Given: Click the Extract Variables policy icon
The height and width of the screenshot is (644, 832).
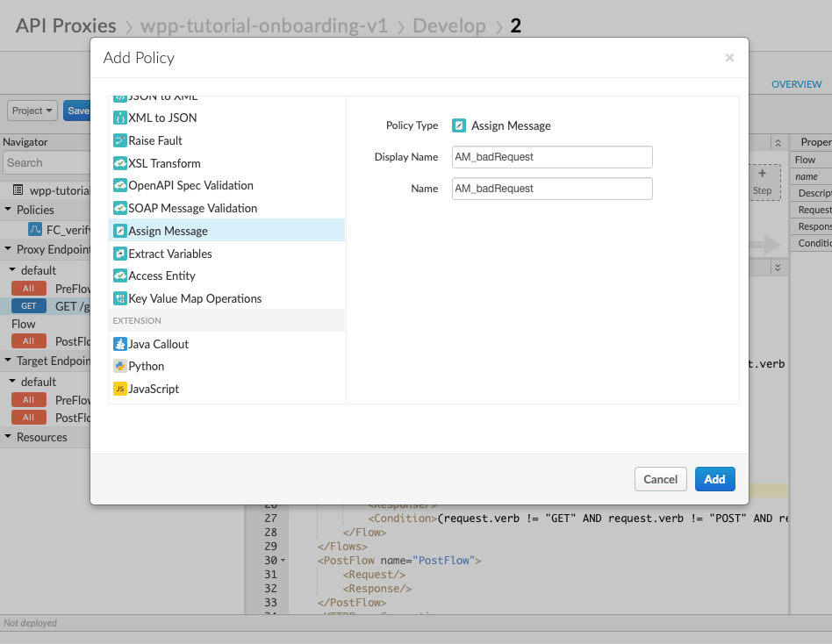Looking at the screenshot, I should [x=120, y=254].
